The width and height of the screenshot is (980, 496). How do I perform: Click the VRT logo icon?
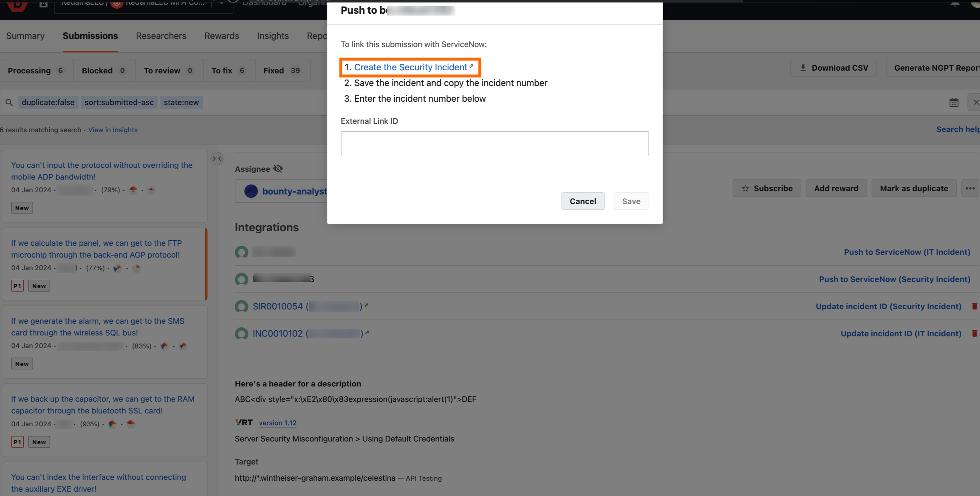(x=244, y=423)
